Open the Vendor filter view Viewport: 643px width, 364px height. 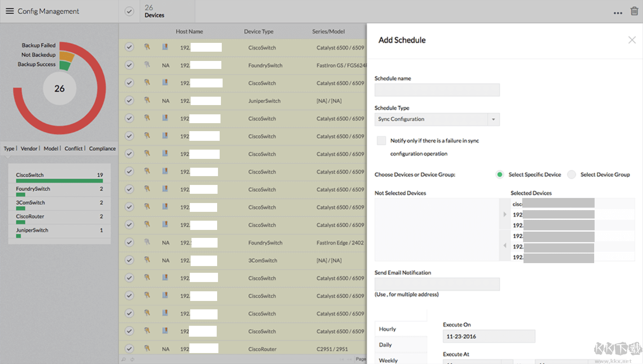[29, 148]
